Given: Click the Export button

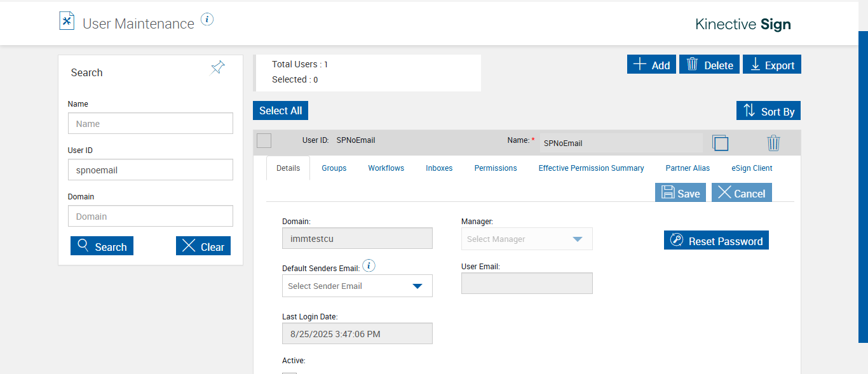Looking at the screenshot, I should pos(771,65).
